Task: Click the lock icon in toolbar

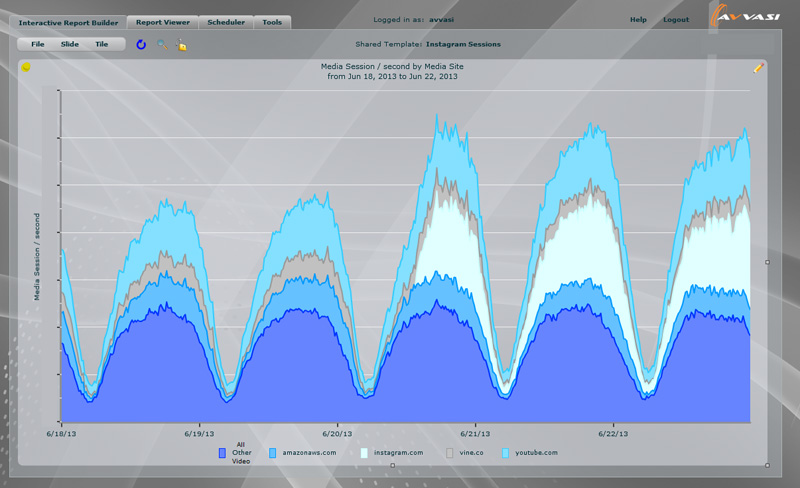Action: 182,45
